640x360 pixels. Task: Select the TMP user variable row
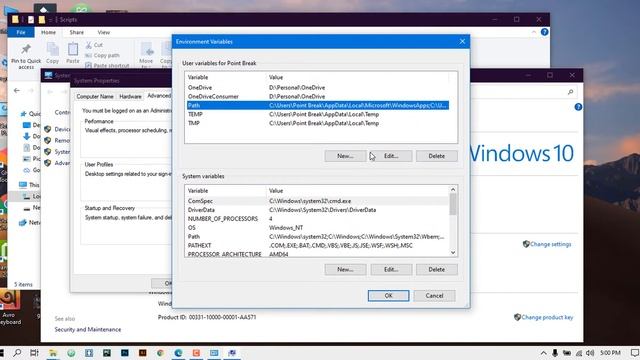tap(318, 123)
